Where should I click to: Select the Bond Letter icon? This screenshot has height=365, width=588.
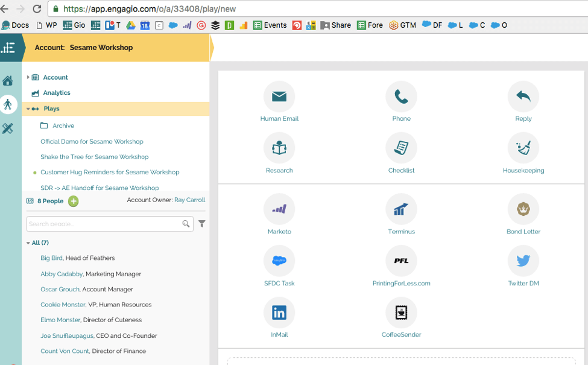pos(523,209)
